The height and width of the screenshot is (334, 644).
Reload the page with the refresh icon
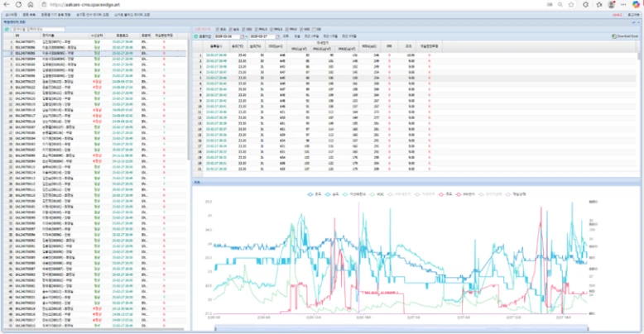point(18,4)
